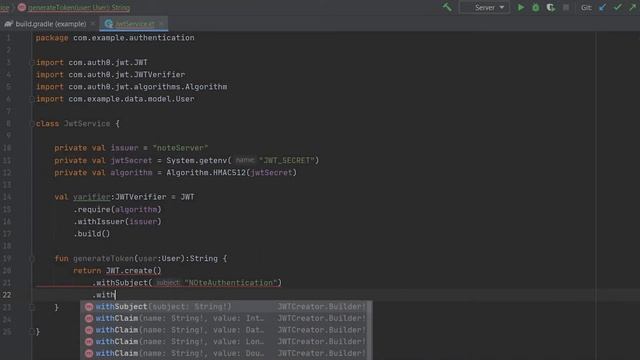Click import com.example.data.model.User line
This screenshot has height=360, width=640.
tap(115, 99)
